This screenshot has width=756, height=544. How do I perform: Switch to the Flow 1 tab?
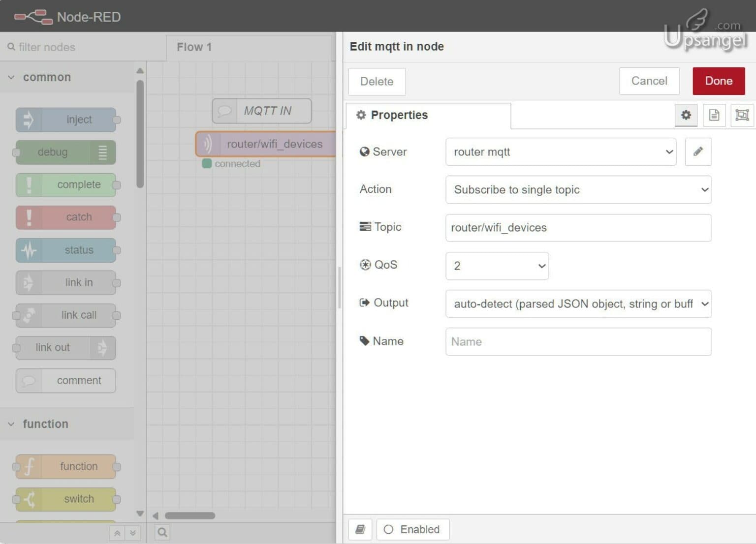tap(194, 47)
